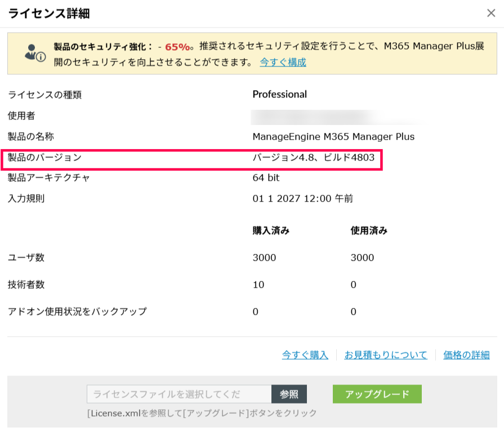Click the License.xml instruction hint text
Image resolution: width=504 pixels, height=434 pixels.
(202, 413)
